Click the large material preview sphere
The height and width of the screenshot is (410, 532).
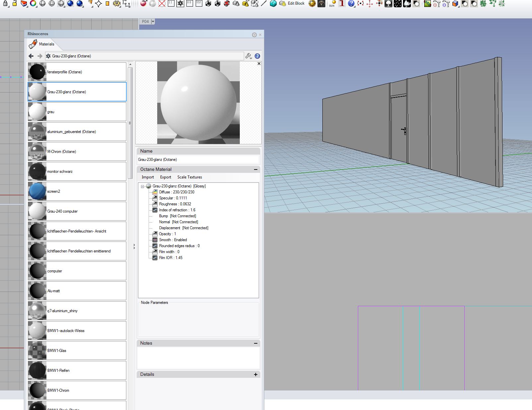[x=198, y=102]
